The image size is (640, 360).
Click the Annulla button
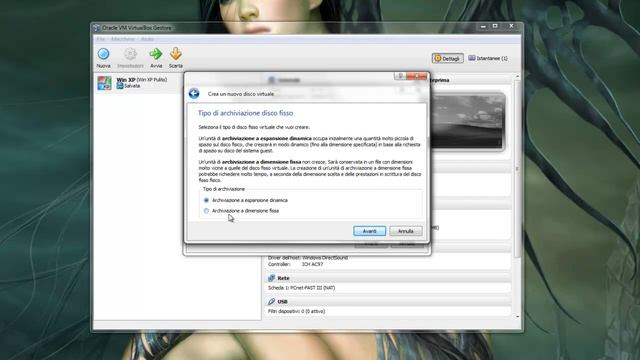[x=406, y=231]
